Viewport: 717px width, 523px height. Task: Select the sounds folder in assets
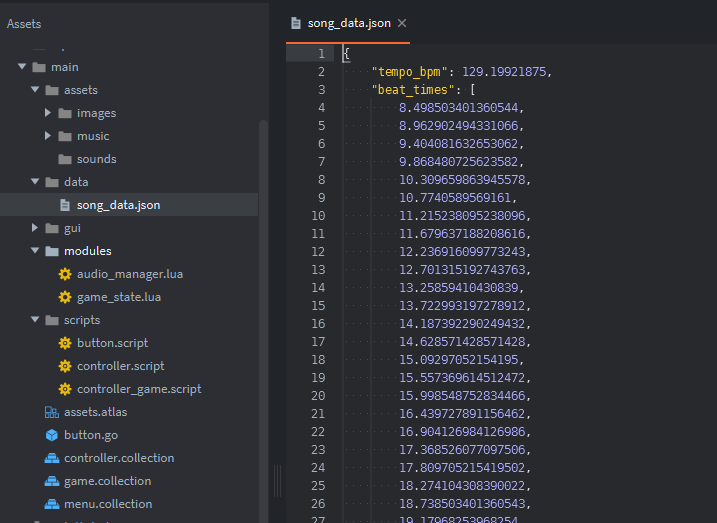tap(96, 159)
